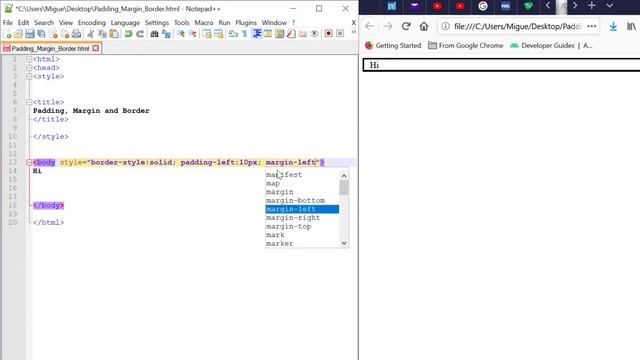The width and height of the screenshot is (640, 360).
Task: Collapse the head tag fold on line 2
Action: 29,68
